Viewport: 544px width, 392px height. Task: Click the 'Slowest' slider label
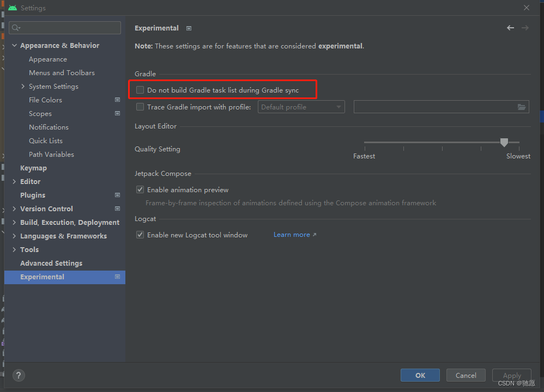pos(518,156)
